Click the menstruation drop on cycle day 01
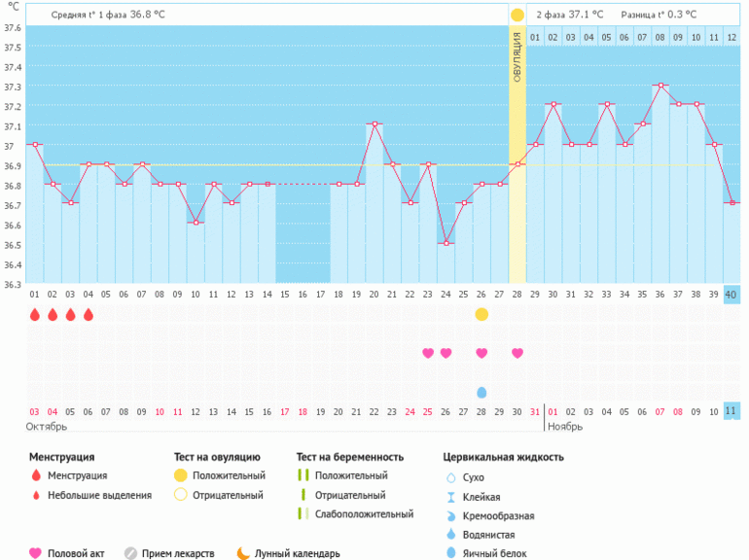749x560 pixels. (x=35, y=315)
